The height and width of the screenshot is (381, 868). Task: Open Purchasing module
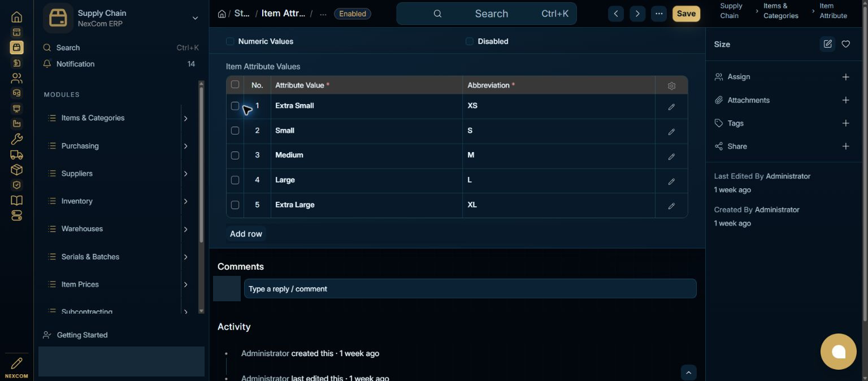tap(80, 146)
